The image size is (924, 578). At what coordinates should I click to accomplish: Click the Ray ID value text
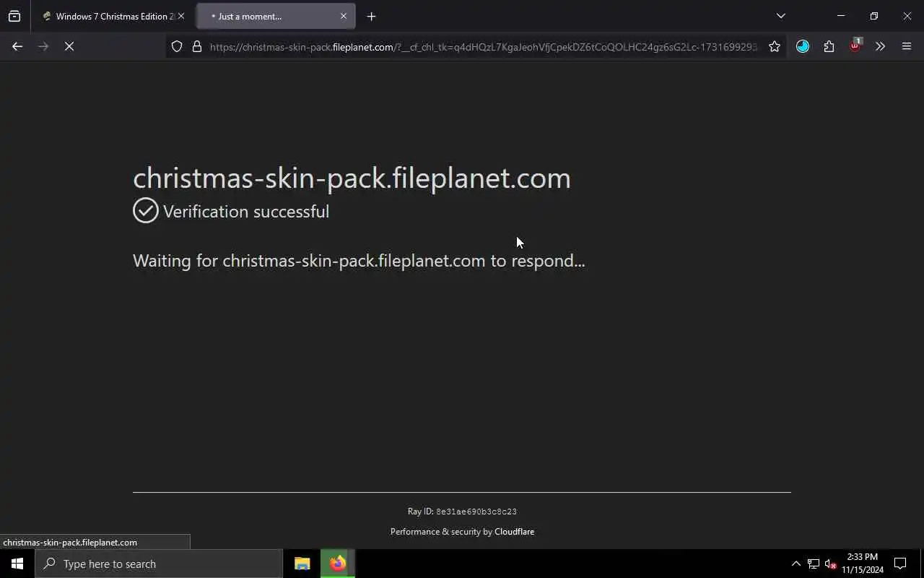point(476,512)
